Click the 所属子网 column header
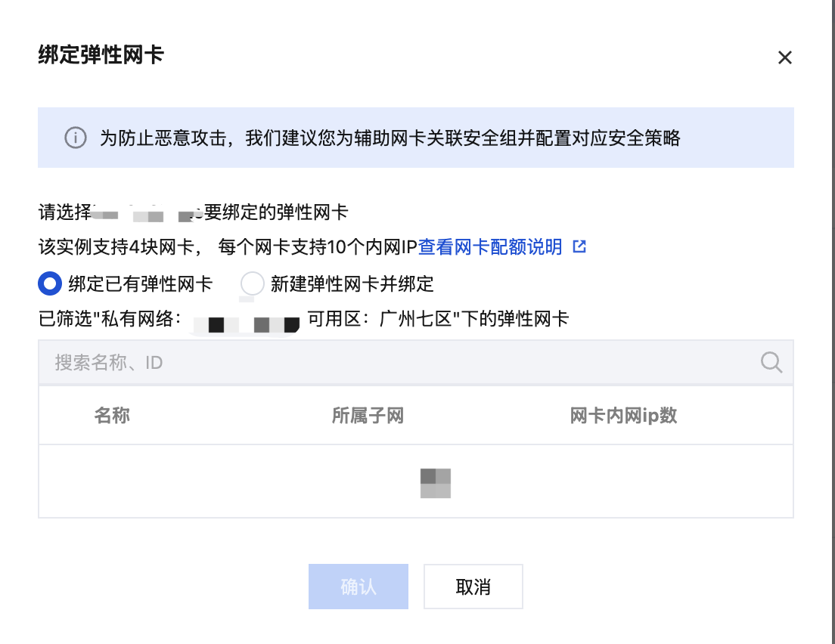Viewport: 835px width, 644px height. (368, 415)
